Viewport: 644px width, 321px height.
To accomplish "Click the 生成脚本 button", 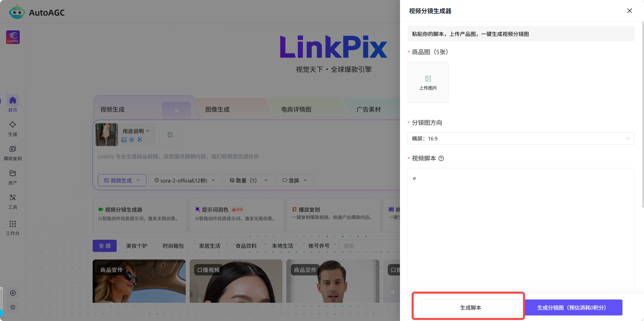I will point(470,308).
